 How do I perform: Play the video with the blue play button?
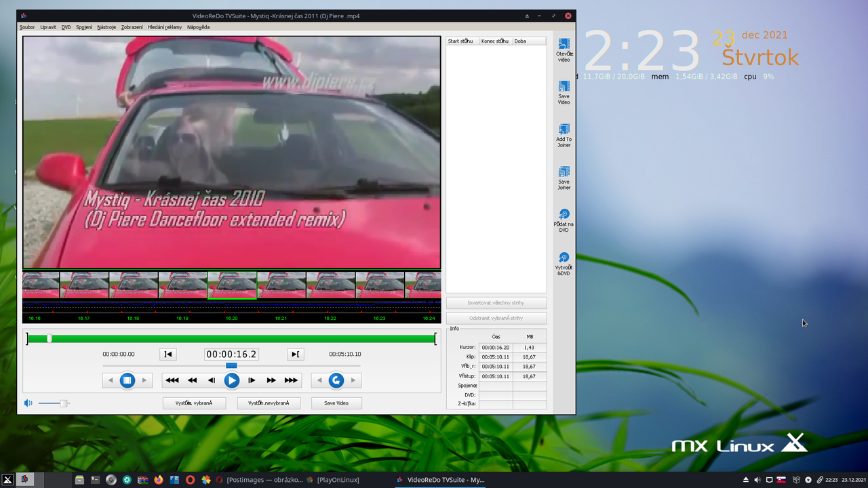(232, 380)
